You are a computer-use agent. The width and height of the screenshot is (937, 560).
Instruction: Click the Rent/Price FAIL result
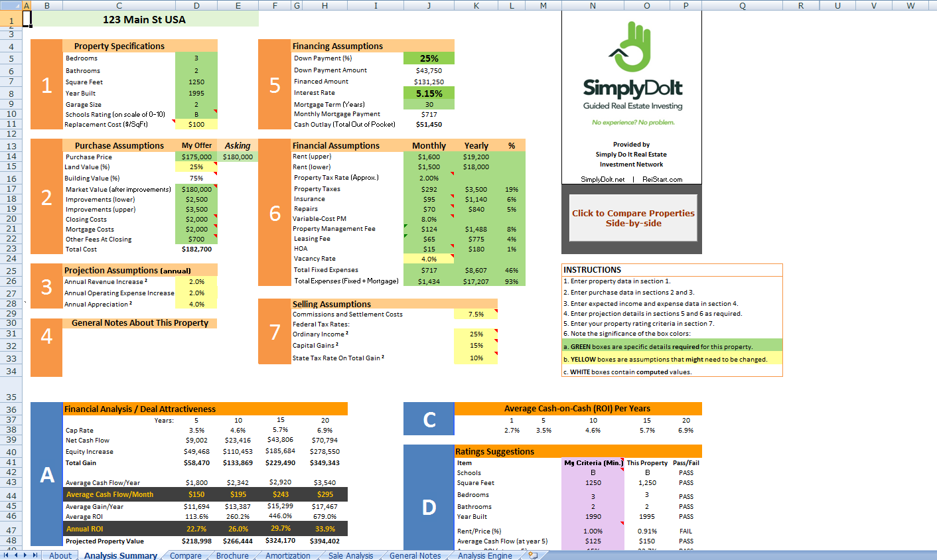pos(685,531)
